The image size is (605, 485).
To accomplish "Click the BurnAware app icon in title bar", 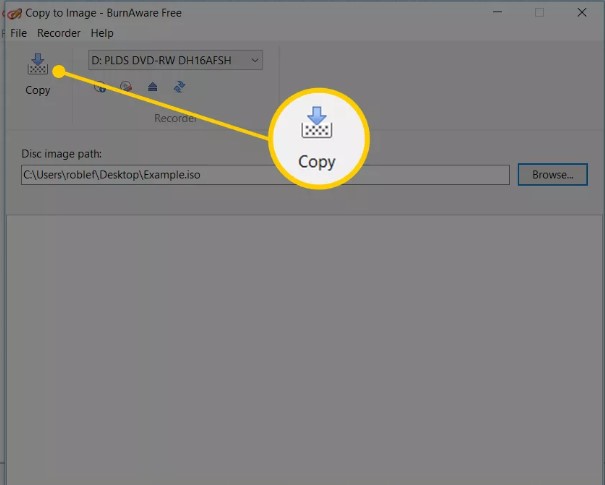I will [x=14, y=14].
